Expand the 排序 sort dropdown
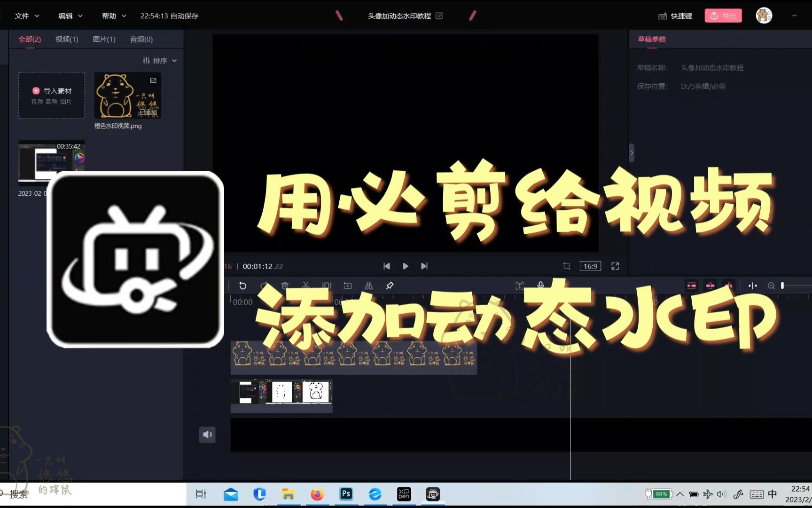 coord(160,61)
